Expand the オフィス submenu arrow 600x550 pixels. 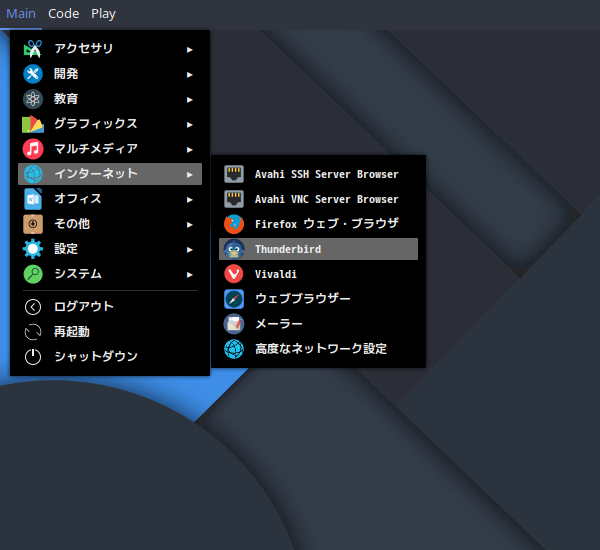coord(189,200)
